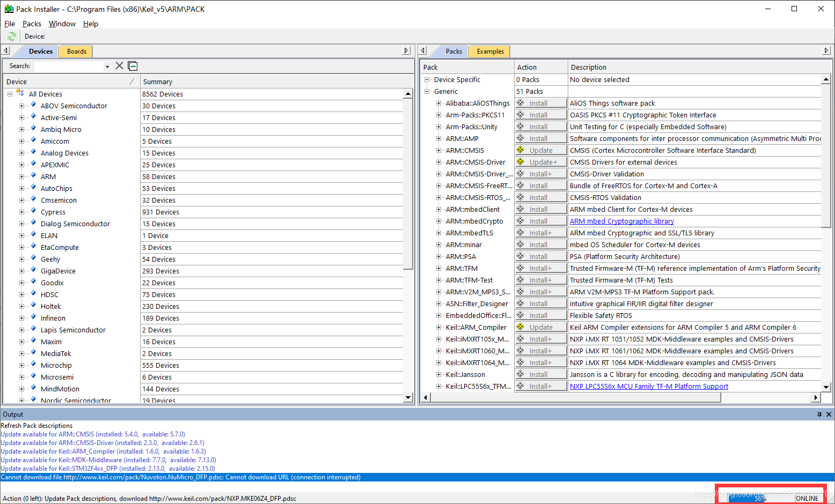Click the install diamond icon for ARM::AMP

520,138
